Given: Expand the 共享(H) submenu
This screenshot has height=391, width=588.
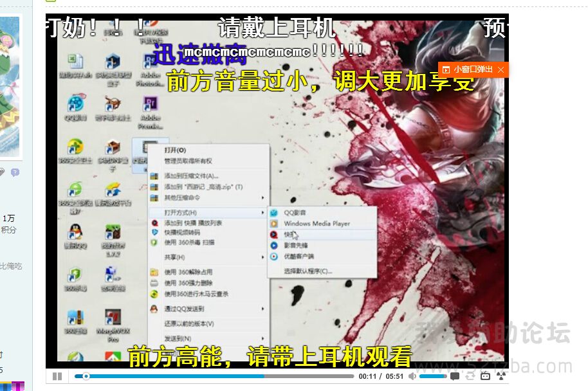Looking at the screenshot, I should pos(208,257).
